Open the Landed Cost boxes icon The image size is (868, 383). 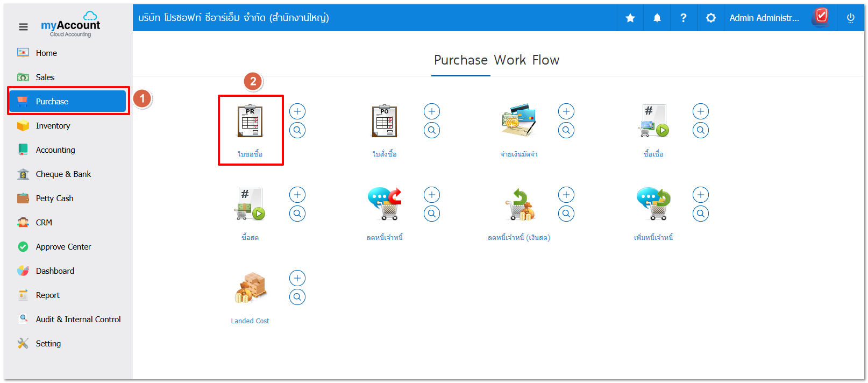[x=250, y=287]
